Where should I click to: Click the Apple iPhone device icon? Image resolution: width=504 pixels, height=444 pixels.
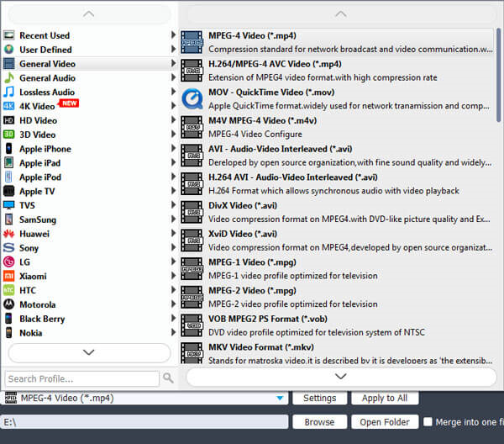point(9,149)
